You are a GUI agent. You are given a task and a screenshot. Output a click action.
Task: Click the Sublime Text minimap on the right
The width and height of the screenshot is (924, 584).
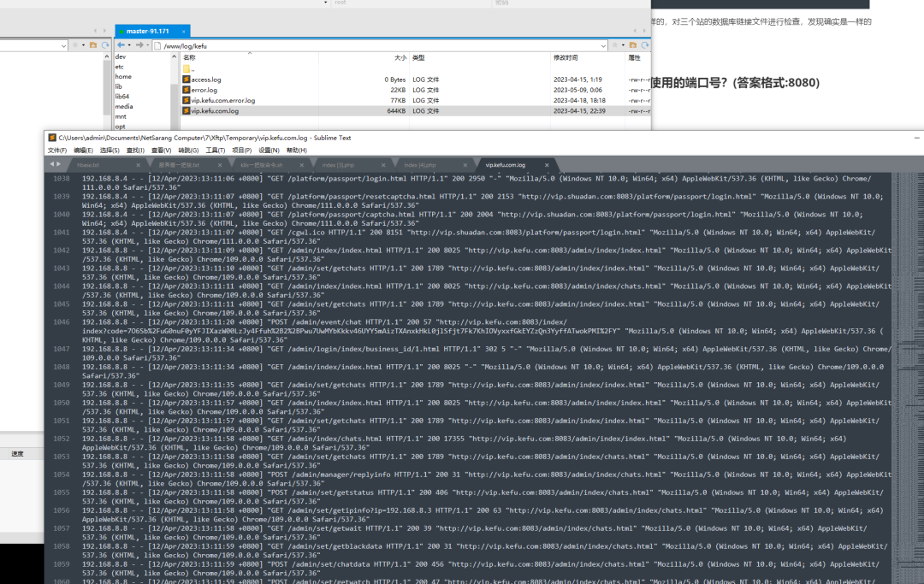(908, 377)
